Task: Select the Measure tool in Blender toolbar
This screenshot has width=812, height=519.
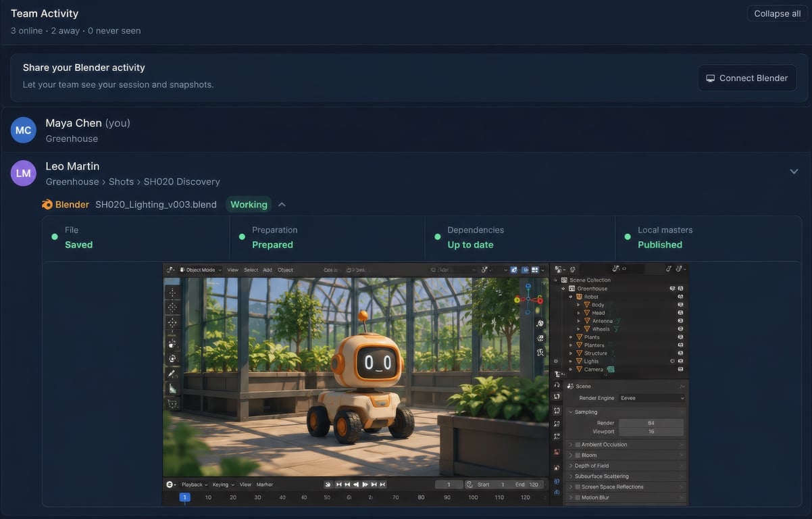Action: [x=172, y=389]
